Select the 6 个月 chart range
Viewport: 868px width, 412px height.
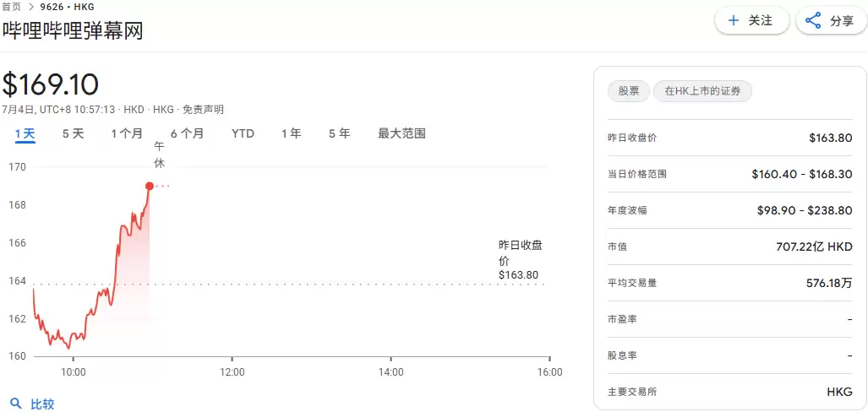point(187,133)
